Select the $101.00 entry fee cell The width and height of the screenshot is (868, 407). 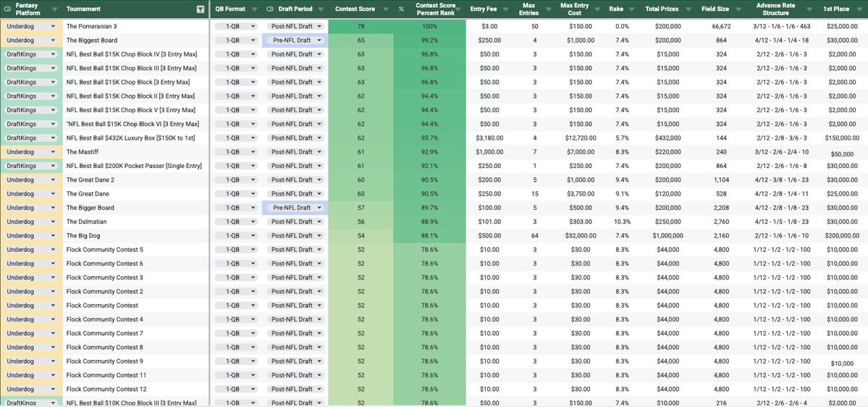[489, 222]
